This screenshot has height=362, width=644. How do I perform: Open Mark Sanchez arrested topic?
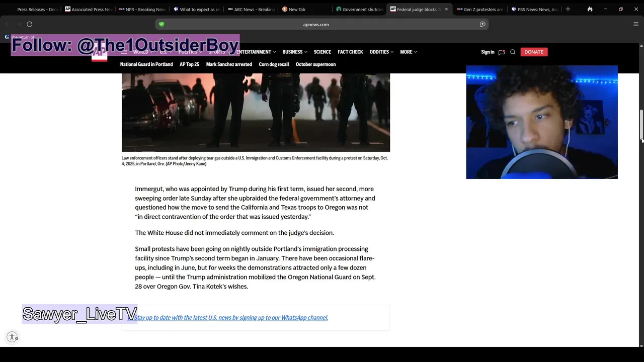click(229, 64)
